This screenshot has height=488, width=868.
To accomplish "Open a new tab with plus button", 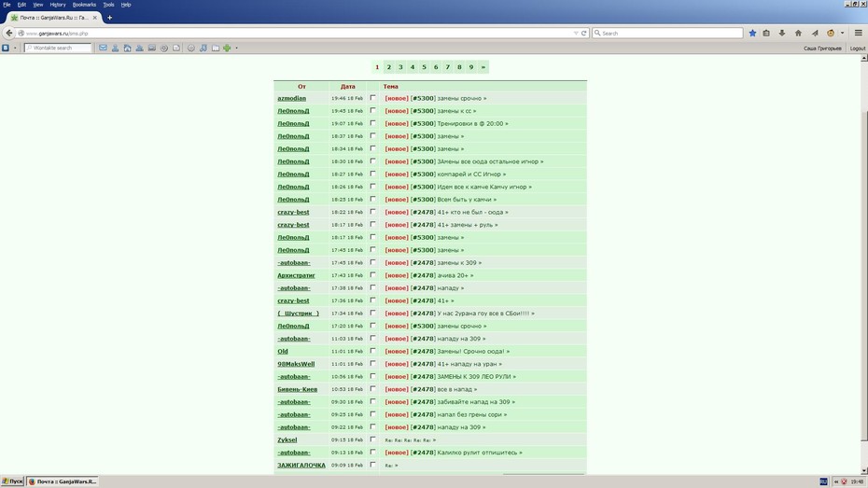I will [109, 18].
